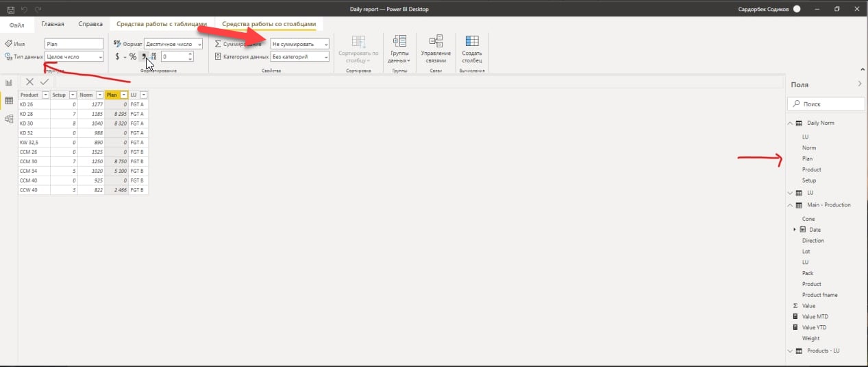
Task: Select Setup field in Daily Norm
Action: (809, 180)
